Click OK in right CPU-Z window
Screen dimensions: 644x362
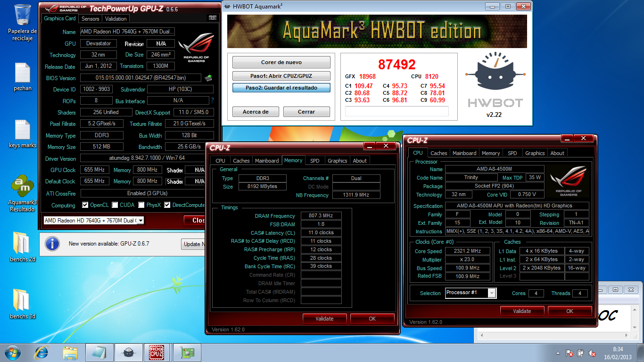pyautogui.click(x=570, y=311)
